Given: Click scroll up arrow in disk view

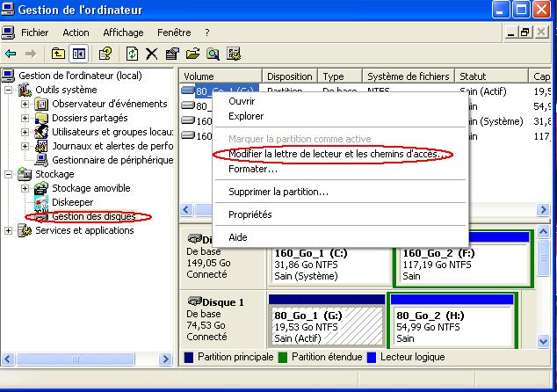Looking at the screenshot, I should click(543, 232).
